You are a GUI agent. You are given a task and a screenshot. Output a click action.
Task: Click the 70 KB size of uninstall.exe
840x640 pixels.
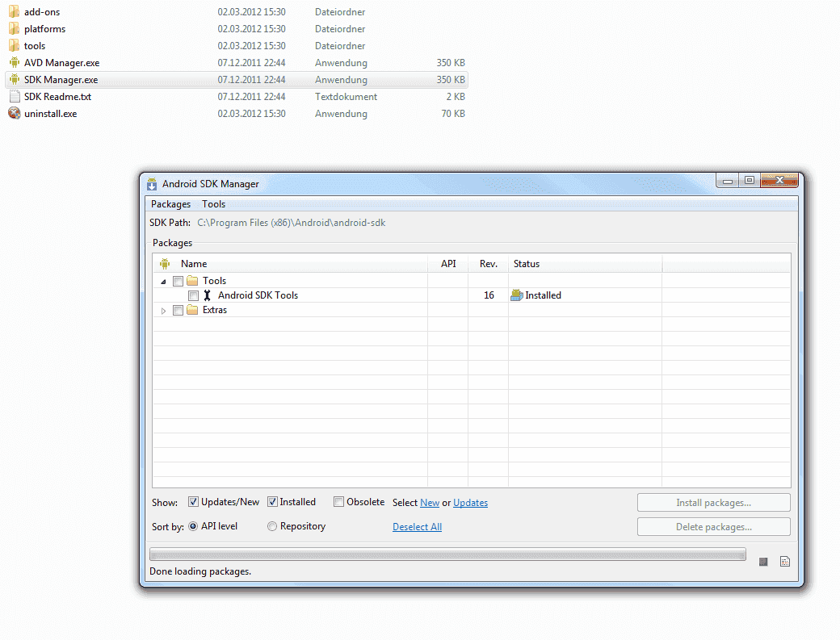click(453, 114)
